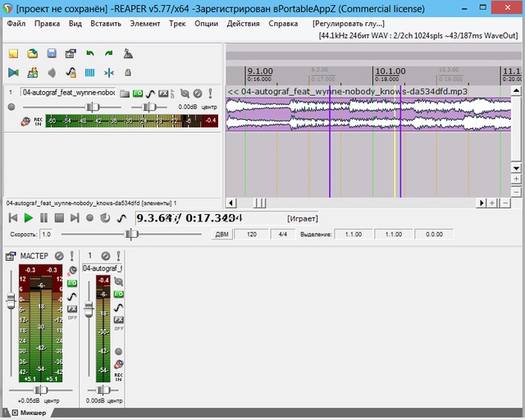
Task: Toggle envelope points move with items icon
Action: point(71,73)
